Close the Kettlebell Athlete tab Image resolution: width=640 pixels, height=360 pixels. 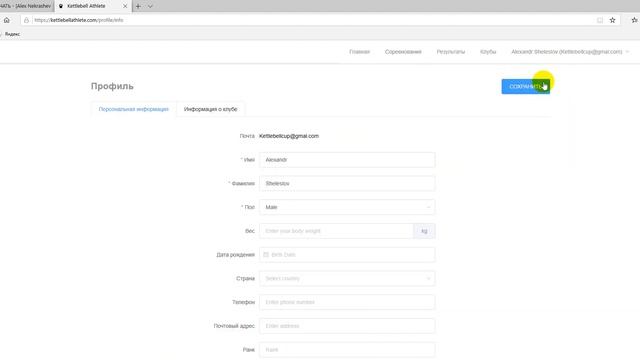coord(125,6)
